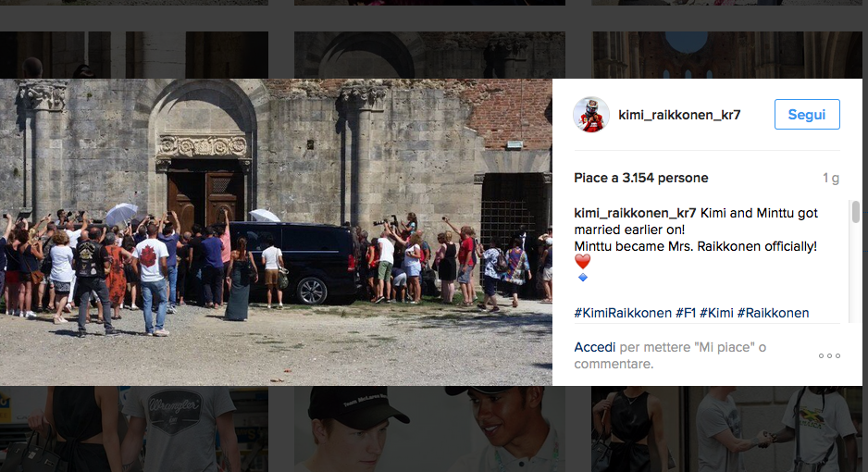Open the bottom-right handshake photo thumbnail

click(x=726, y=429)
